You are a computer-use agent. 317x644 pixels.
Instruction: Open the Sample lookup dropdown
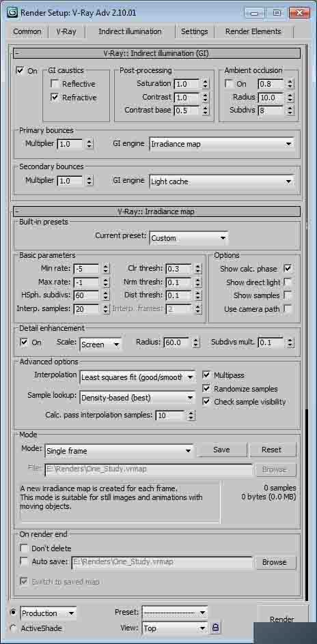(x=138, y=398)
